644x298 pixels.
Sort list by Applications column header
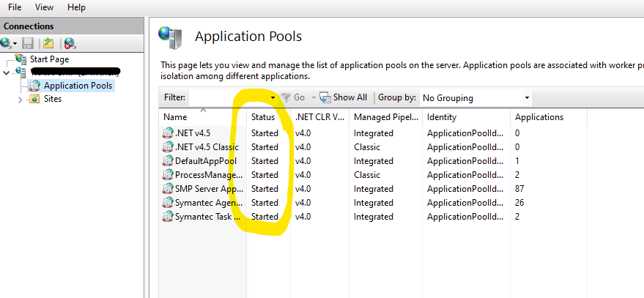tap(538, 117)
